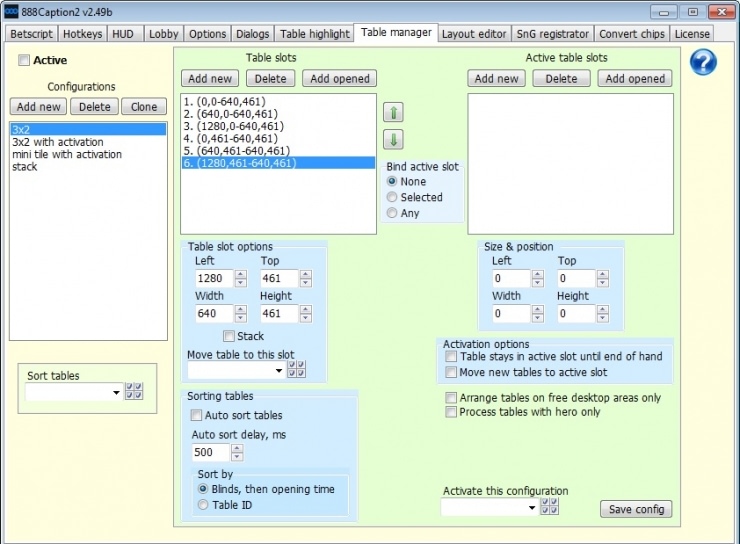Select table slot 1. (0,0-640,461)
Viewport: 740px width, 544px height.
[x=278, y=101]
